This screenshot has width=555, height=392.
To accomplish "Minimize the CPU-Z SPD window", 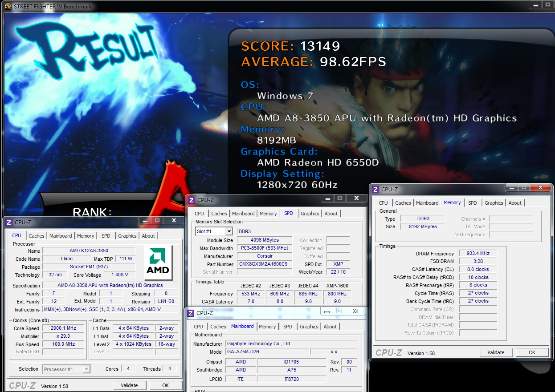I will tap(328, 198).
